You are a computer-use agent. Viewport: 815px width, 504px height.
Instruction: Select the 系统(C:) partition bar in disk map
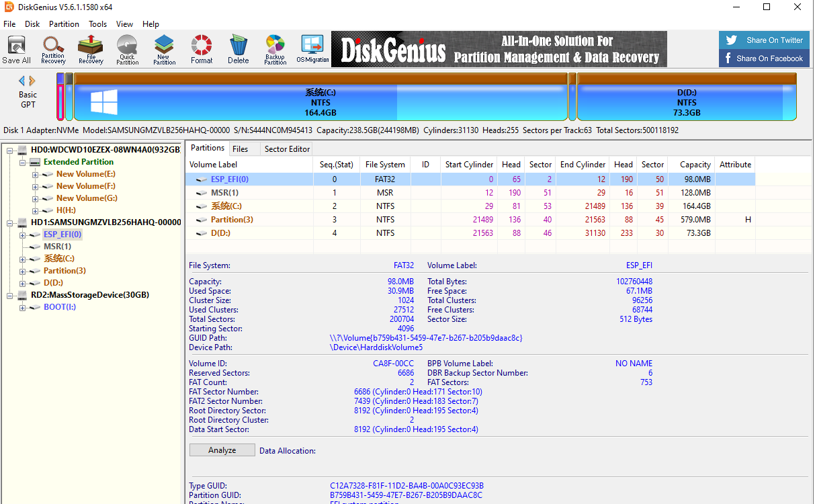[320, 97]
